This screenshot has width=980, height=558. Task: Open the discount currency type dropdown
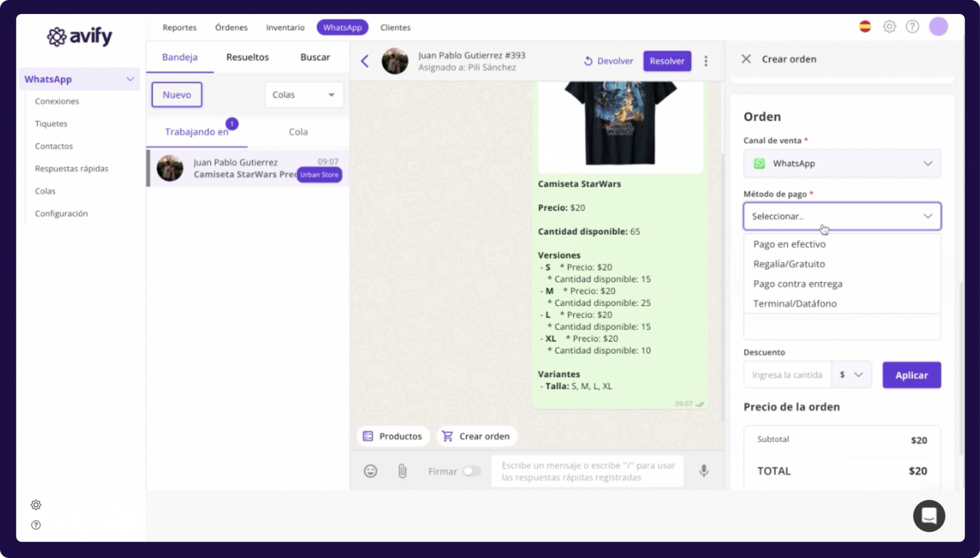[851, 375]
